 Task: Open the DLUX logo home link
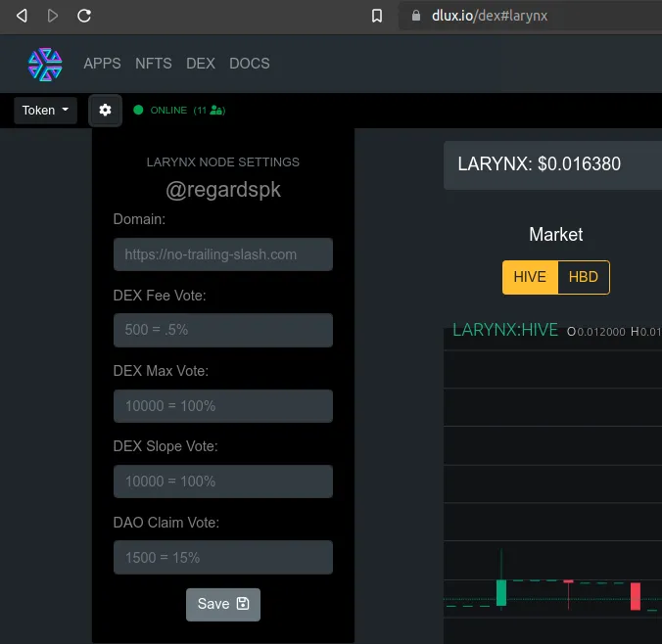[45, 65]
